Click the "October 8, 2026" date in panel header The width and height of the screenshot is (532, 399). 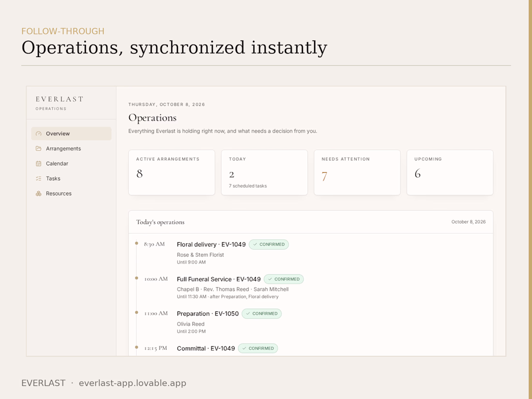click(x=469, y=222)
